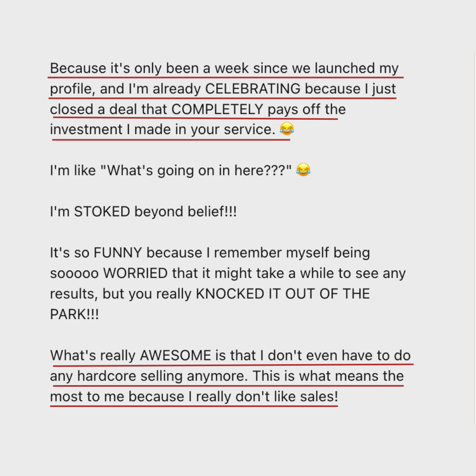Click the word AWESOME
Screen dimensions: 476x476
[176, 355]
